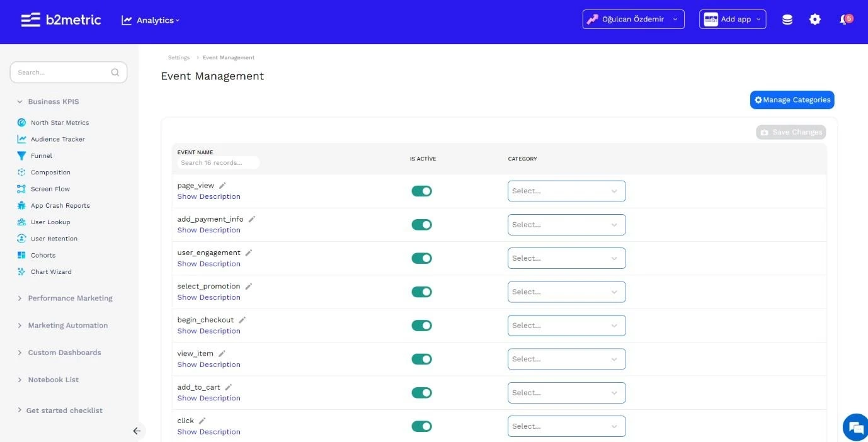This screenshot has height=442, width=868.
Task: Expand Get started checklist
Action: click(60, 411)
